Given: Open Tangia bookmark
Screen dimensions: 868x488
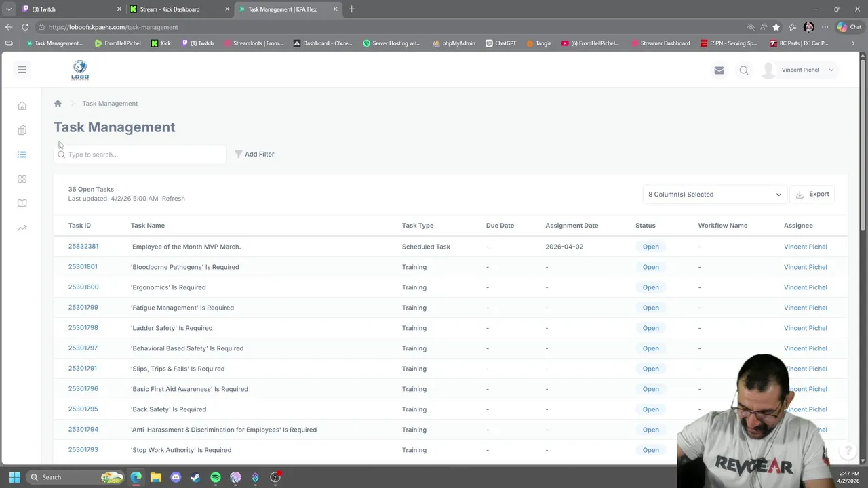Looking at the screenshot, I should click(538, 43).
